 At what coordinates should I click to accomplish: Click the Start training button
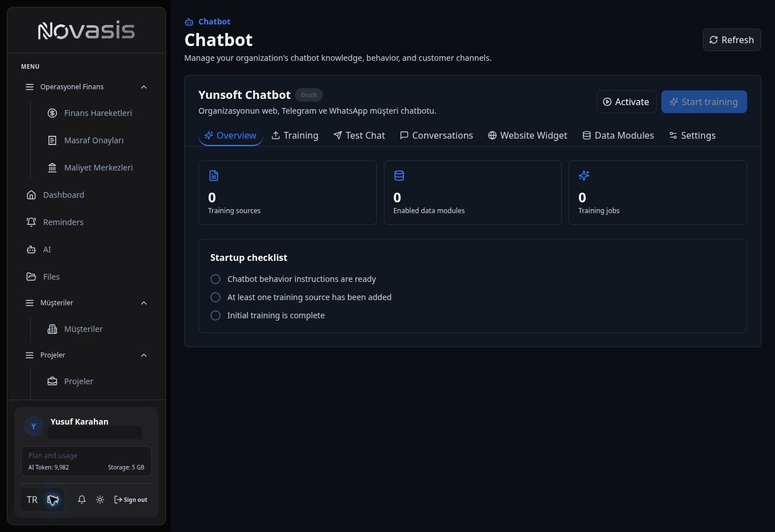click(704, 102)
